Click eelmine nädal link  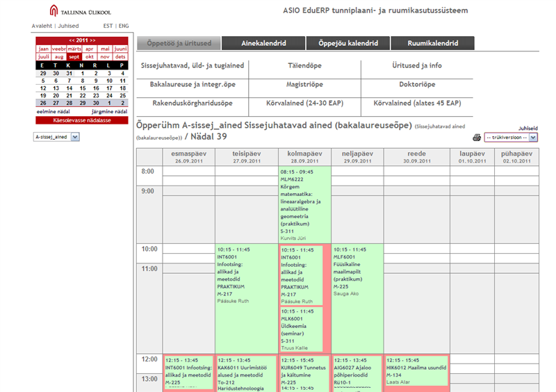(54, 112)
